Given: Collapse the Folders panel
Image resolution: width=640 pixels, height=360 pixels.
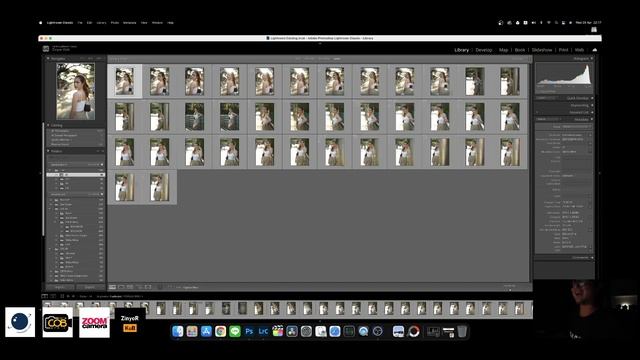Looking at the screenshot, I should click(x=48, y=151).
